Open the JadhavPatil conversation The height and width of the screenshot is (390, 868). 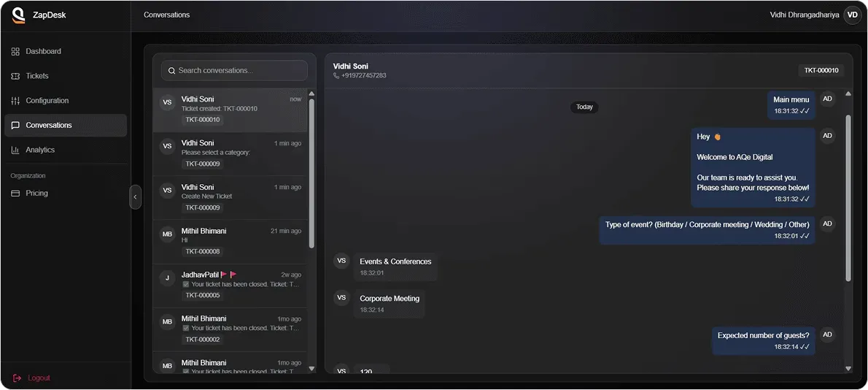pyautogui.click(x=230, y=286)
